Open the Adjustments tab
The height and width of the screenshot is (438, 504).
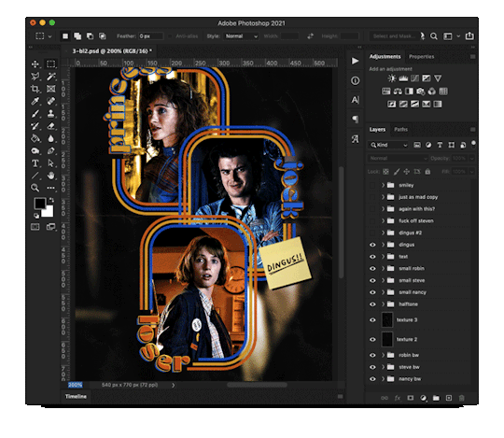tap(385, 57)
